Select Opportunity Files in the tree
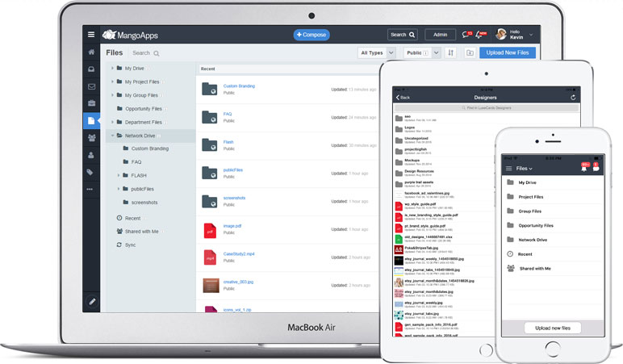The image size is (623, 364). point(144,109)
